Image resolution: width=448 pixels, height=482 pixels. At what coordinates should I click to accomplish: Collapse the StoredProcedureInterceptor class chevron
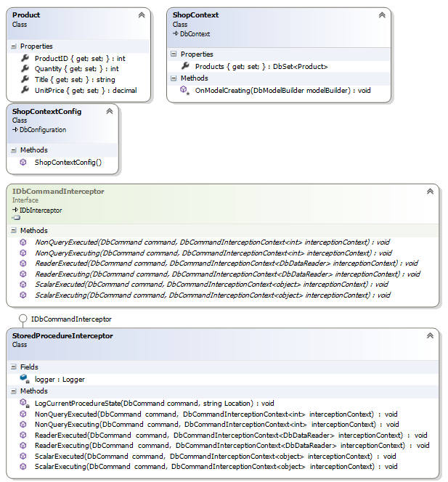pos(430,335)
